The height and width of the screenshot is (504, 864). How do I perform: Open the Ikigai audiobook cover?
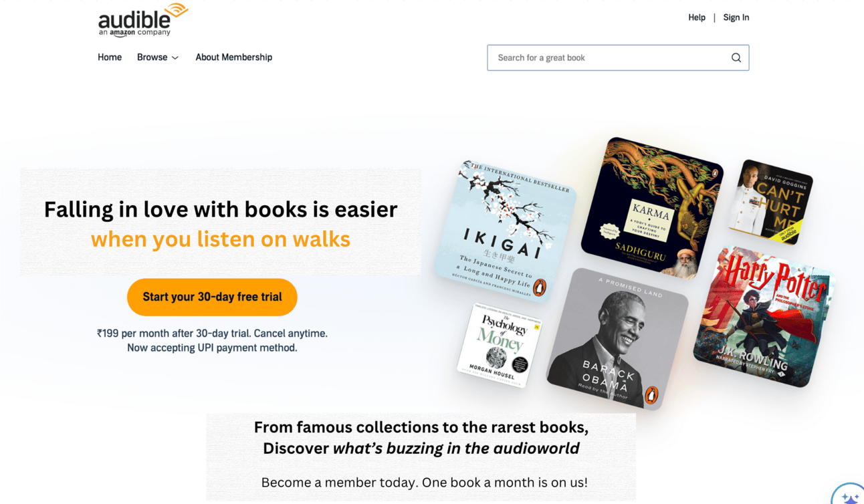tap(506, 231)
